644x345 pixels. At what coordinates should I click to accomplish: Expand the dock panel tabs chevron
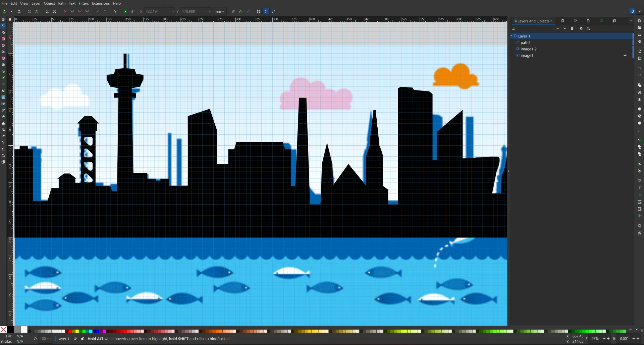631,21
